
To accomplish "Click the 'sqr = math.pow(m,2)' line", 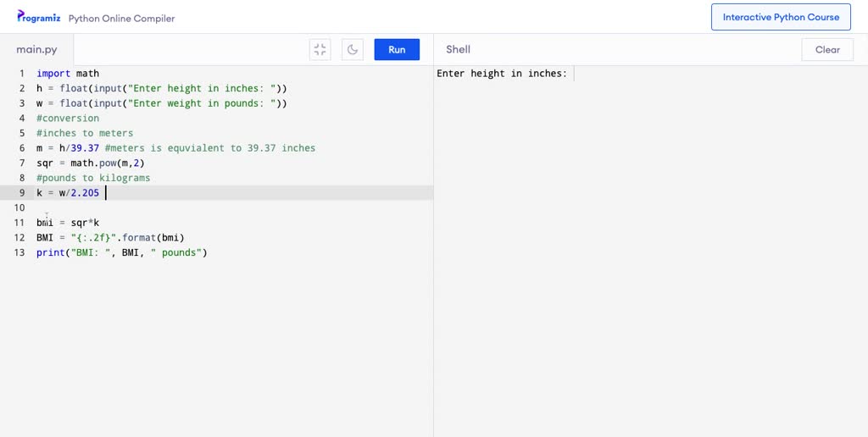I will point(90,163).
